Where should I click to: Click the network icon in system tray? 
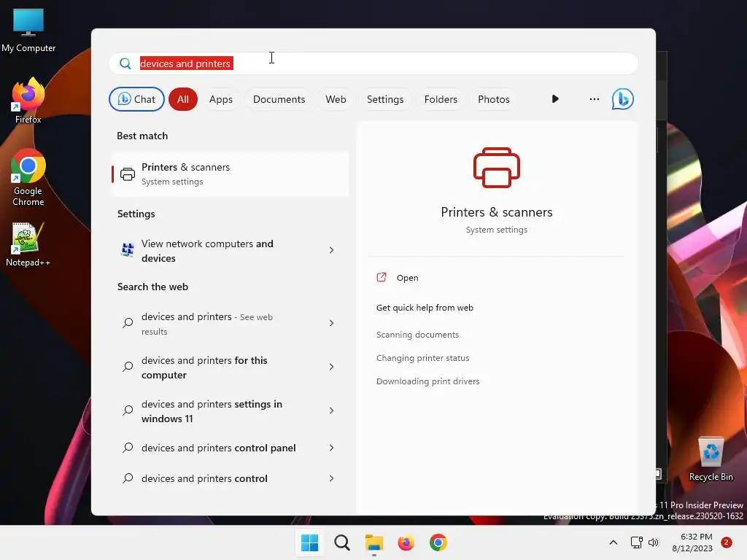(636, 542)
